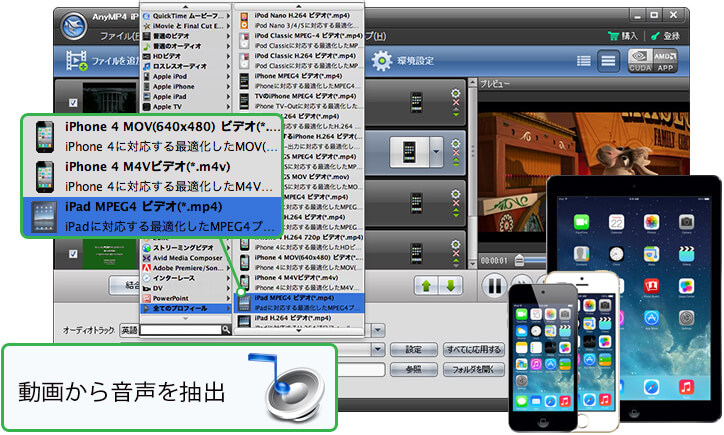Remove bottom file row with red X

coord(456,253)
